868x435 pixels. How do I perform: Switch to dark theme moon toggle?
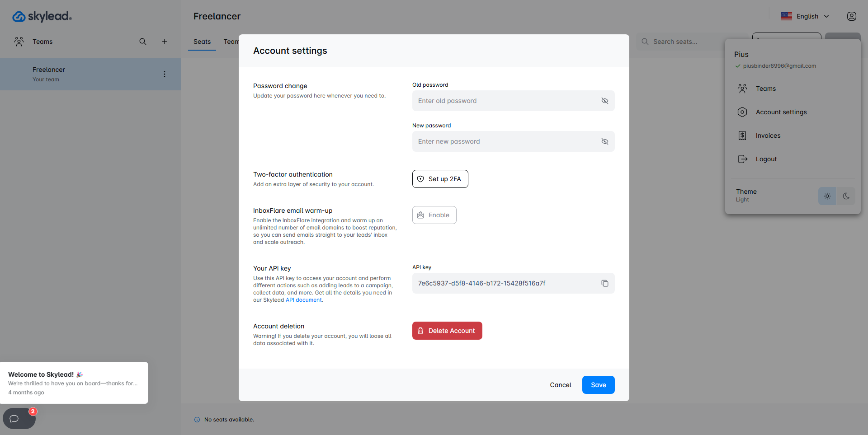846,196
